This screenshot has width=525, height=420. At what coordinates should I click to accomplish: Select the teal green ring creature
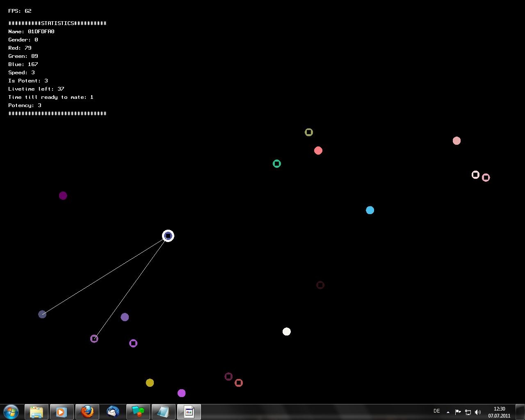pos(277,164)
